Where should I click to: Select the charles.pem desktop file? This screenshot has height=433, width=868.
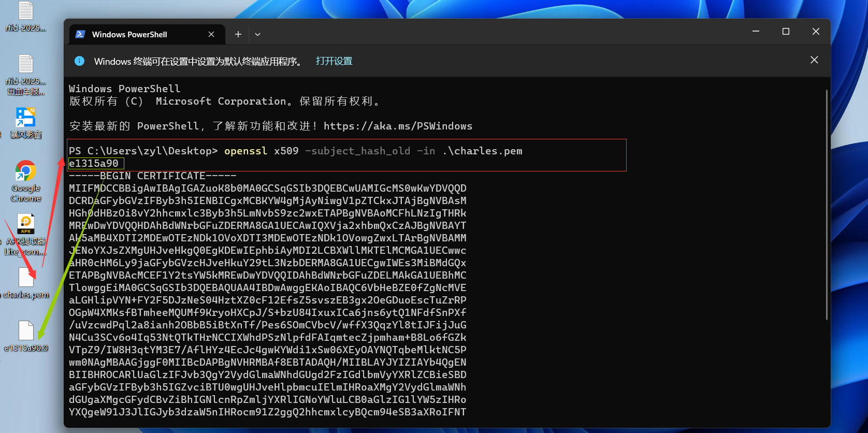pyautogui.click(x=26, y=283)
